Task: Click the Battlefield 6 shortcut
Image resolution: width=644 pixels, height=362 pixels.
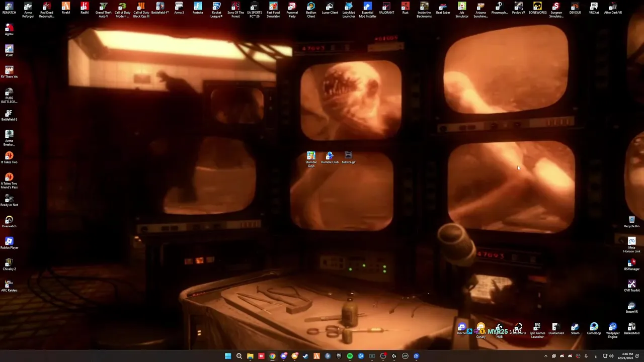Action: tap(9, 115)
